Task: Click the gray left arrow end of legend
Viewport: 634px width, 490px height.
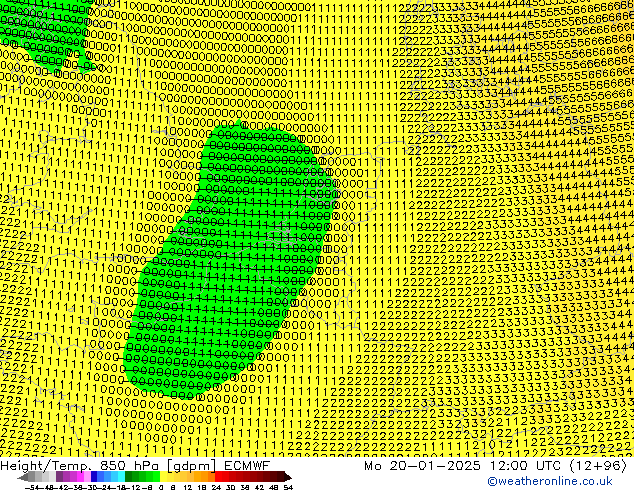Action: 23,477
